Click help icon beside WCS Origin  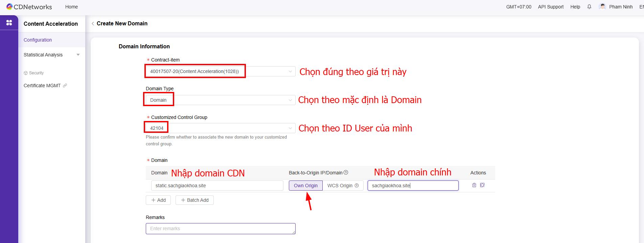(356, 186)
